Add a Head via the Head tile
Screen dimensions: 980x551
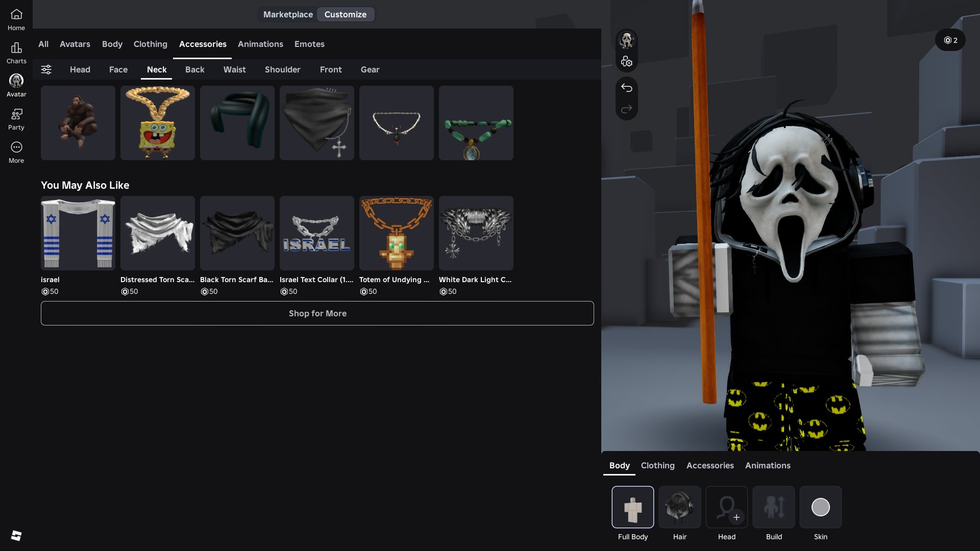(x=727, y=507)
